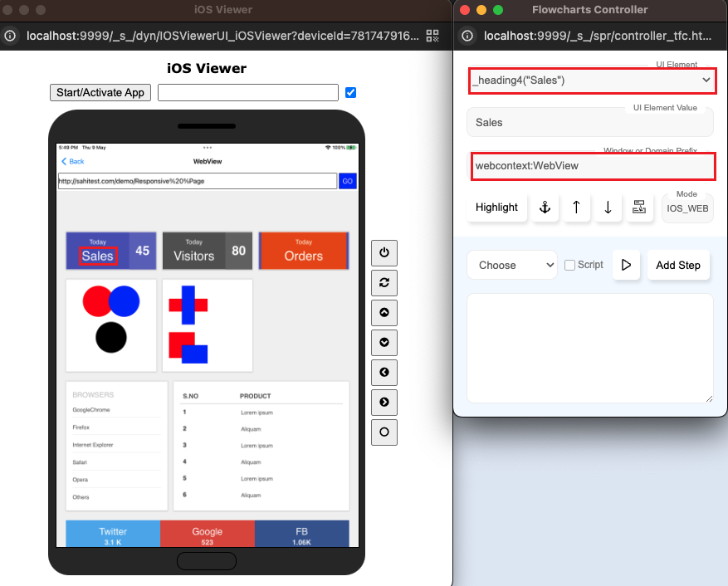Screen dimensions: 728x586
Task: Tap the Back link in the WebView
Action: coord(73,161)
